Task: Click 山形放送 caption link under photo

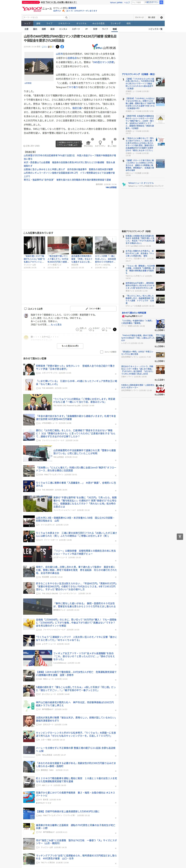Action: point(28,83)
